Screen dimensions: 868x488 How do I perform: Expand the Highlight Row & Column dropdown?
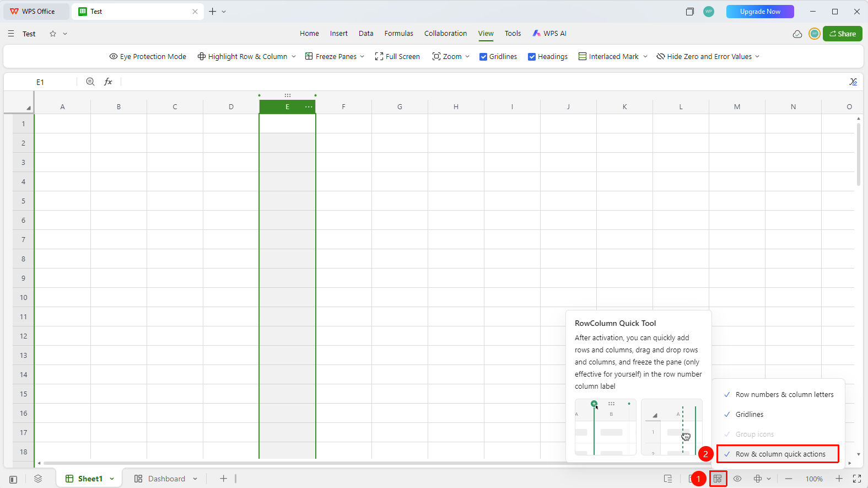point(294,57)
